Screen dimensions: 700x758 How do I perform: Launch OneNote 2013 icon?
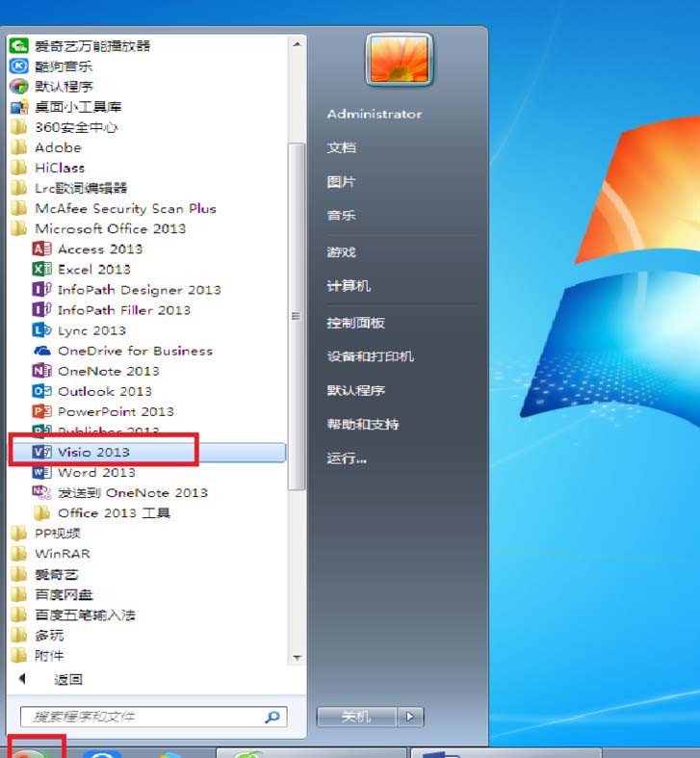pyautogui.click(x=41, y=371)
